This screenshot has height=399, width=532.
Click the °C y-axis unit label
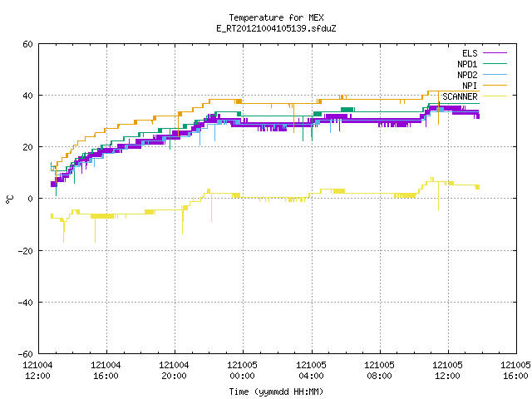[x=9, y=199]
